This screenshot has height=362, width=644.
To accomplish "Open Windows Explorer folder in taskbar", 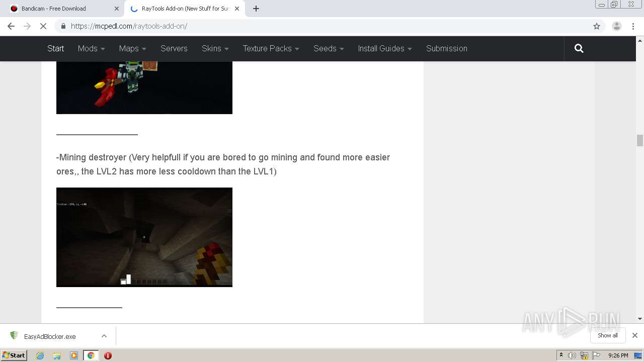I will click(x=57, y=355).
